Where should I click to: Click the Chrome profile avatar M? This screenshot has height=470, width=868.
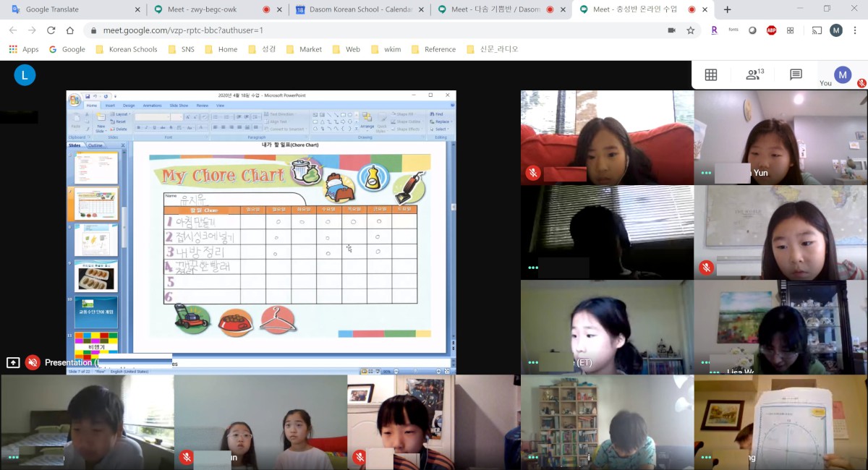(836, 30)
